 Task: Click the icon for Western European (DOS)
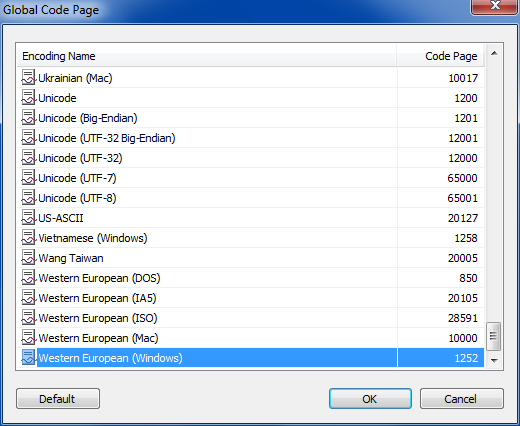29,278
